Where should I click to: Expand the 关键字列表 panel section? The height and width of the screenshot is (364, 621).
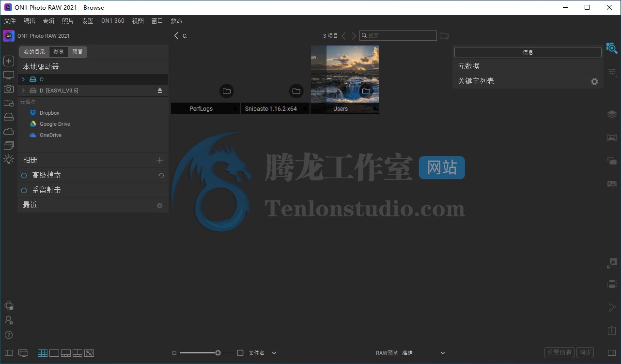(528, 81)
